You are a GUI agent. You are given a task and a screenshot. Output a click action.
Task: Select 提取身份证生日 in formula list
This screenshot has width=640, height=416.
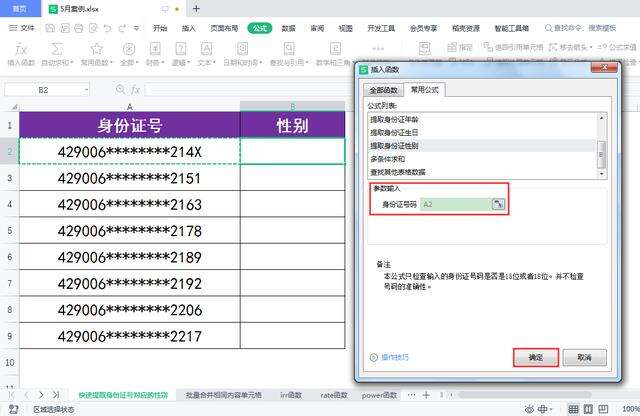click(x=396, y=132)
